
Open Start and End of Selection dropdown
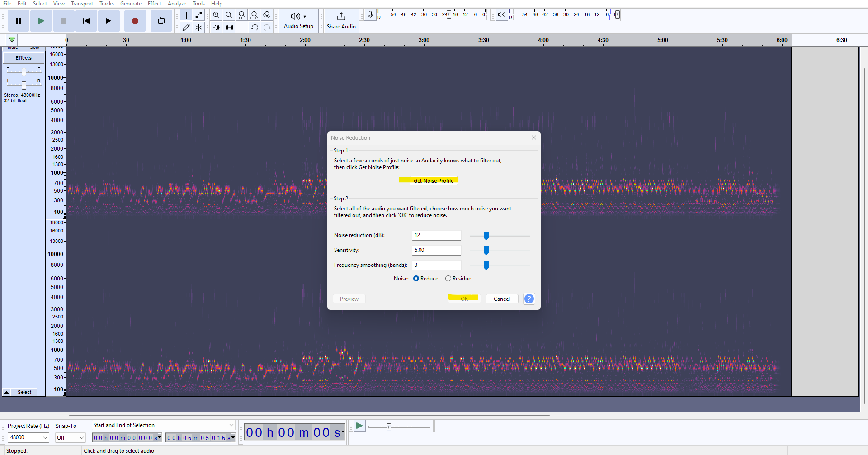click(x=231, y=425)
